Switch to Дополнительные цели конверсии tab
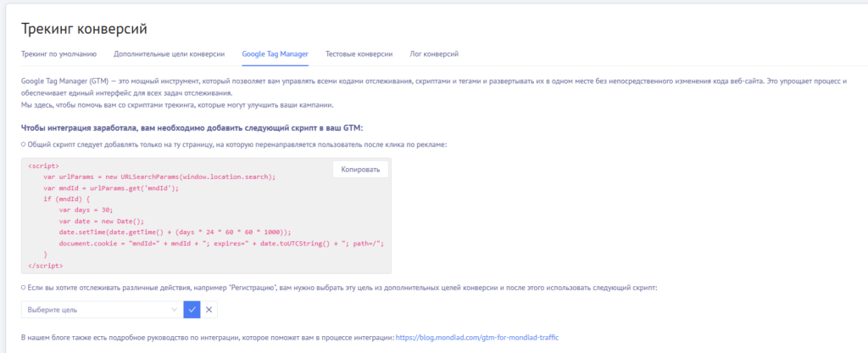This screenshot has width=868, height=353. click(169, 54)
